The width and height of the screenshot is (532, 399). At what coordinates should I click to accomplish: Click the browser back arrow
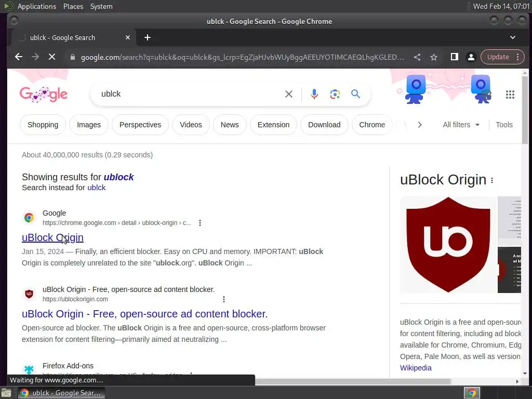coord(19,57)
